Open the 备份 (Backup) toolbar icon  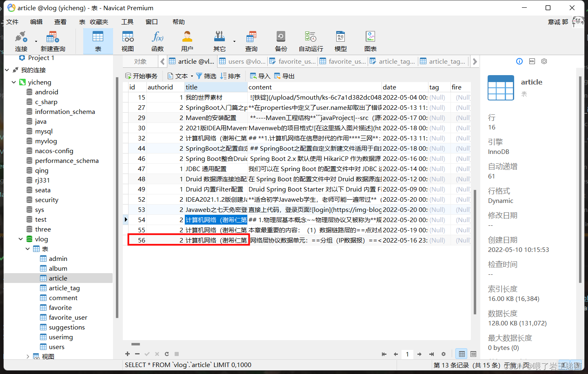[x=281, y=41]
